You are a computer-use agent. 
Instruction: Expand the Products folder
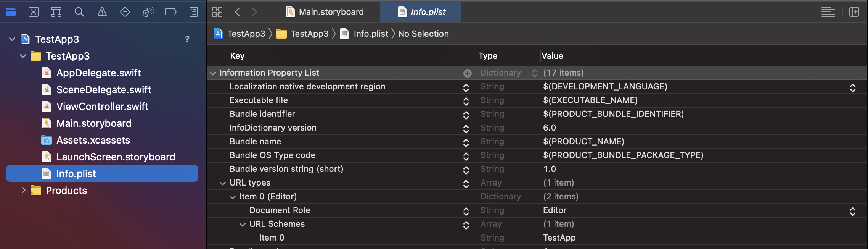tap(23, 190)
